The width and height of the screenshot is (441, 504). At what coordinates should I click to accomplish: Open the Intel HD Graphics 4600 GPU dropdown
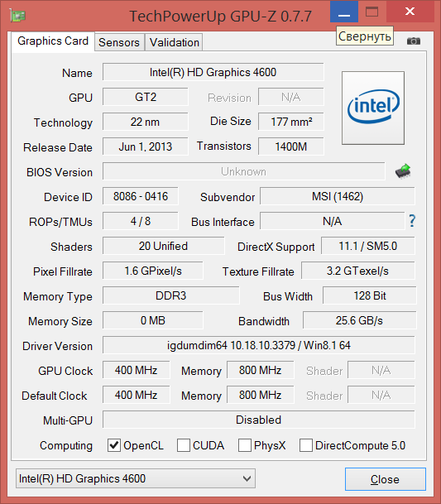[x=136, y=478]
